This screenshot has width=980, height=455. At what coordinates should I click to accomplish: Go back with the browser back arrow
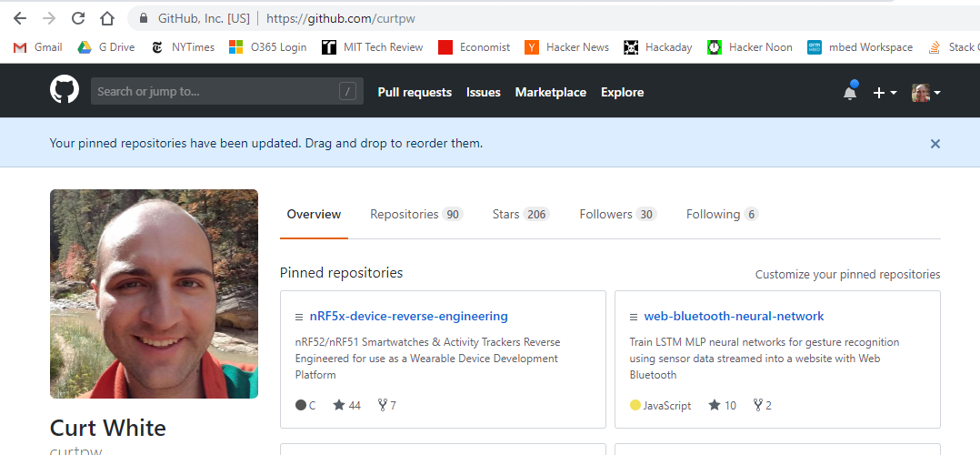coord(20,18)
